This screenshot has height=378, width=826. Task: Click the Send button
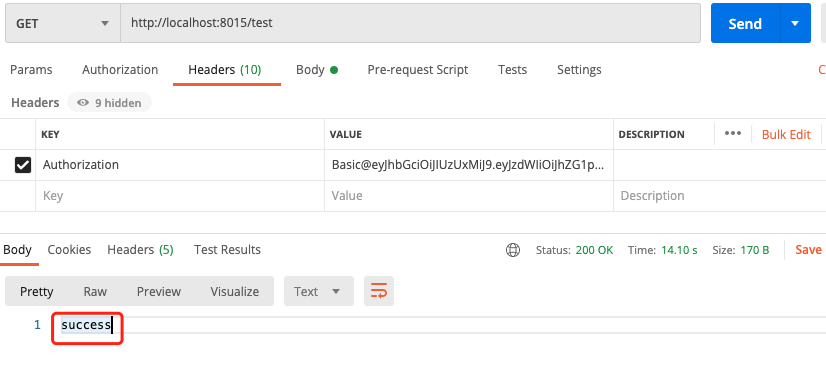pos(745,24)
